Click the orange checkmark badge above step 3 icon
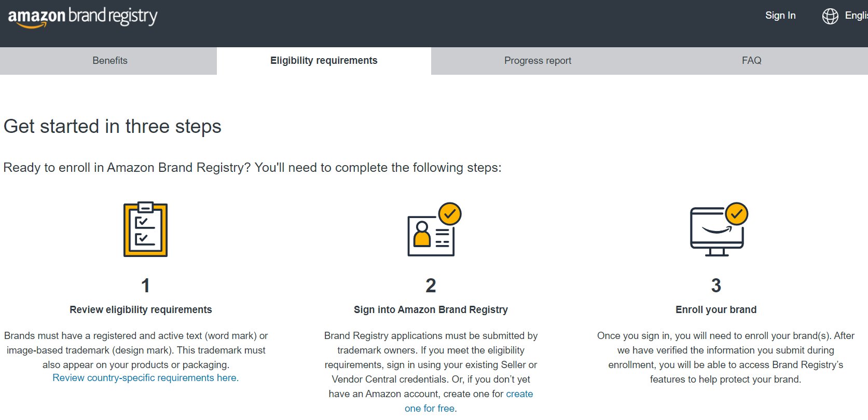868x420 pixels. 737,213
